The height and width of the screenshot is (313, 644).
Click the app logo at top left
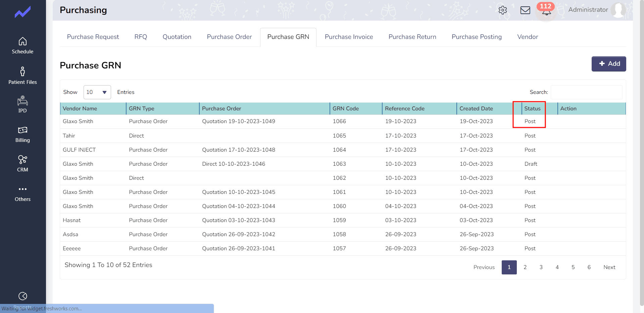22,12
